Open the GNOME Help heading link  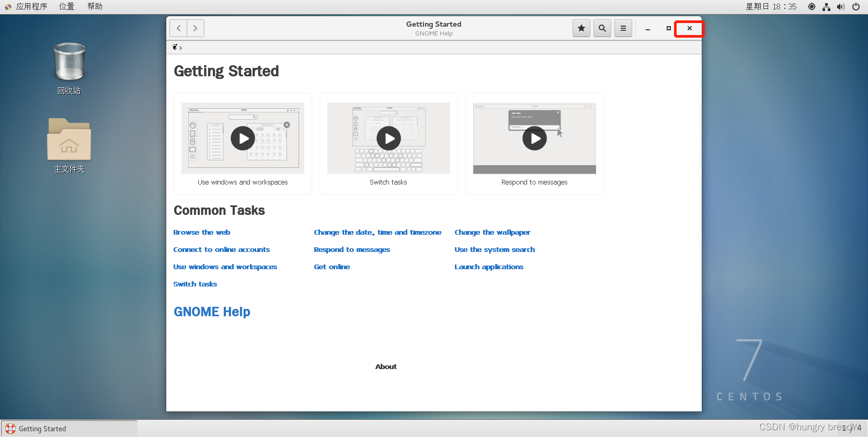(x=212, y=312)
